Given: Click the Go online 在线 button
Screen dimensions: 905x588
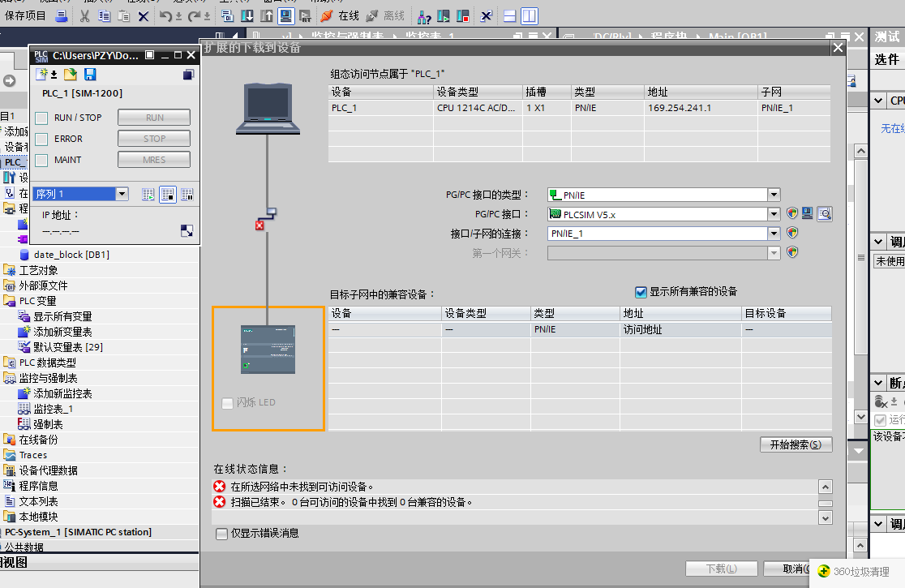Looking at the screenshot, I should point(340,16).
